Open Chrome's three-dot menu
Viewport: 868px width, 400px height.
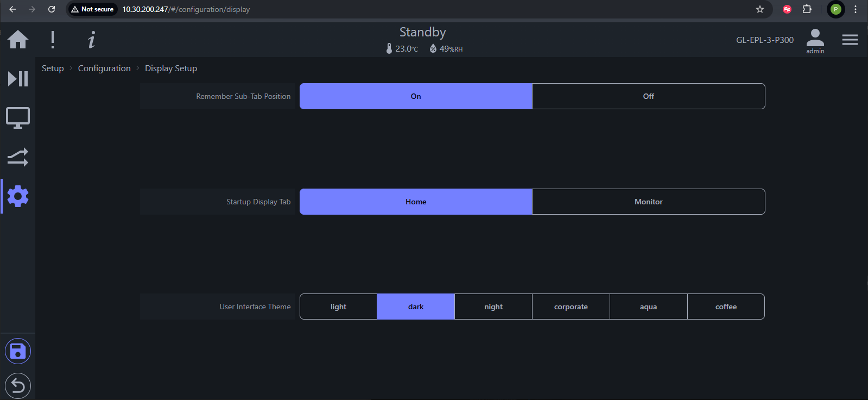point(856,9)
